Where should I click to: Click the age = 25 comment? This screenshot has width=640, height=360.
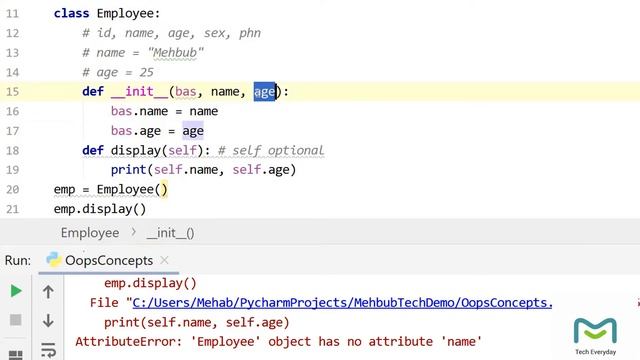click(x=118, y=72)
